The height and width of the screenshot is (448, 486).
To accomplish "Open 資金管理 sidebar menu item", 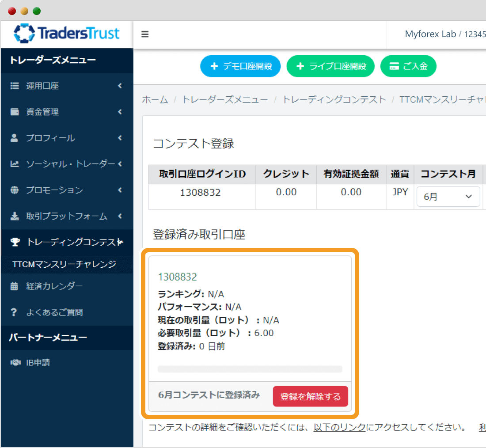I will click(x=67, y=112).
